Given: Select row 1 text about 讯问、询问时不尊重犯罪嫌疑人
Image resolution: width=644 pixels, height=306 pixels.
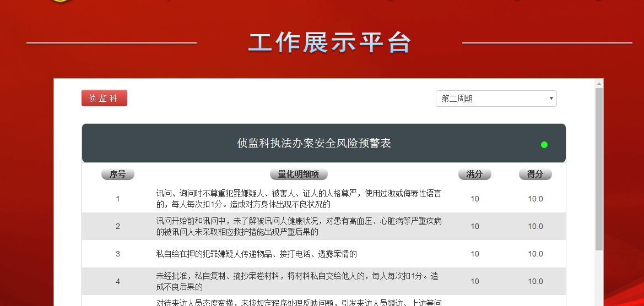Looking at the screenshot, I should (299, 199).
